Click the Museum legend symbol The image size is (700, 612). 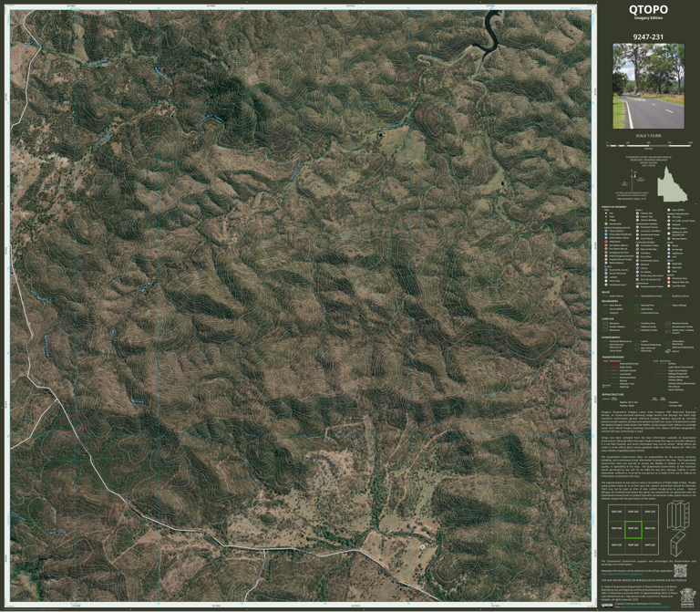tap(637, 265)
